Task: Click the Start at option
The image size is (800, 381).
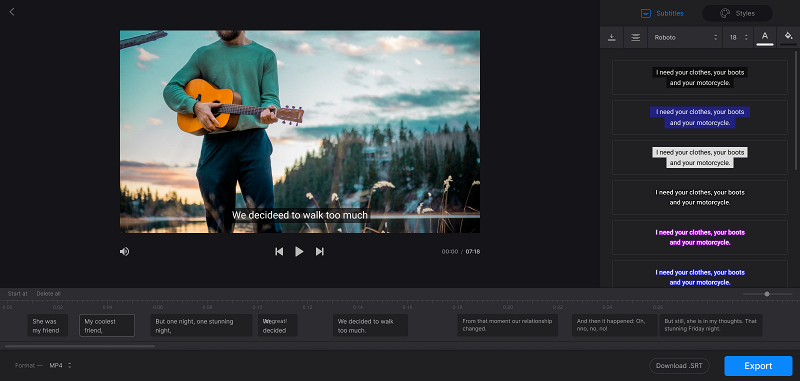Action: [18, 294]
